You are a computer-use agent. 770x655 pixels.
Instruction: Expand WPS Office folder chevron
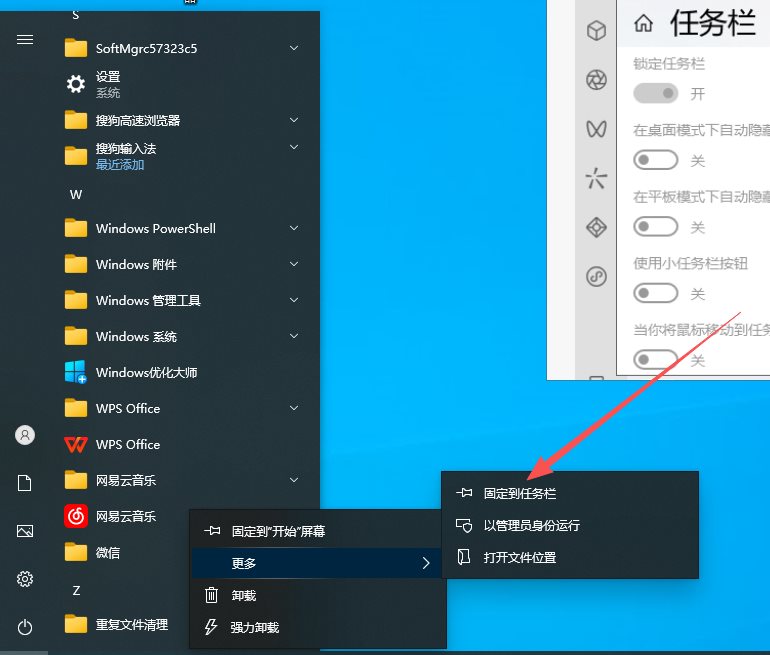[x=294, y=408]
